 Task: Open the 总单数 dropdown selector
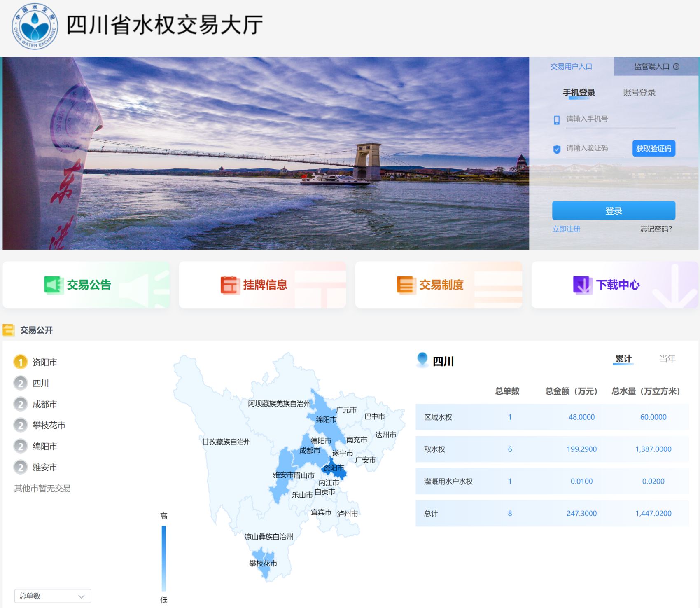click(53, 596)
